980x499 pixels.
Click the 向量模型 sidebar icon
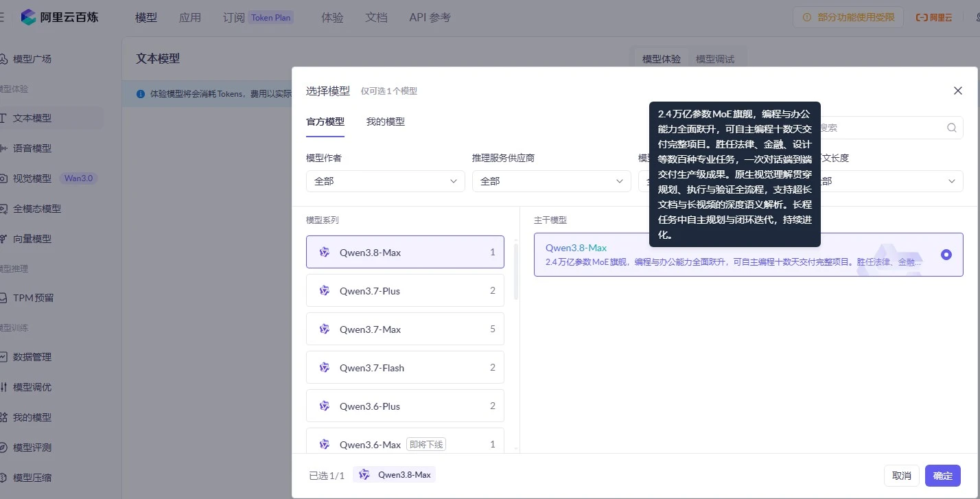pyautogui.click(x=3, y=239)
